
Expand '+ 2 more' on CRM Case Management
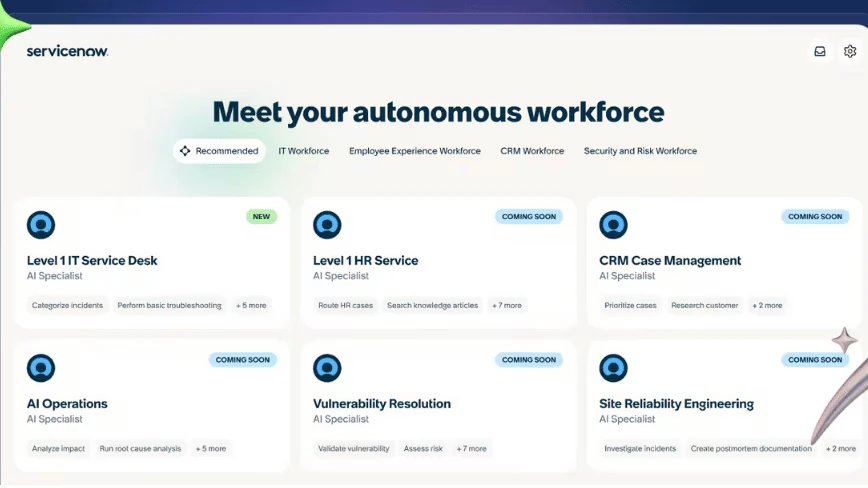tap(767, 305)
